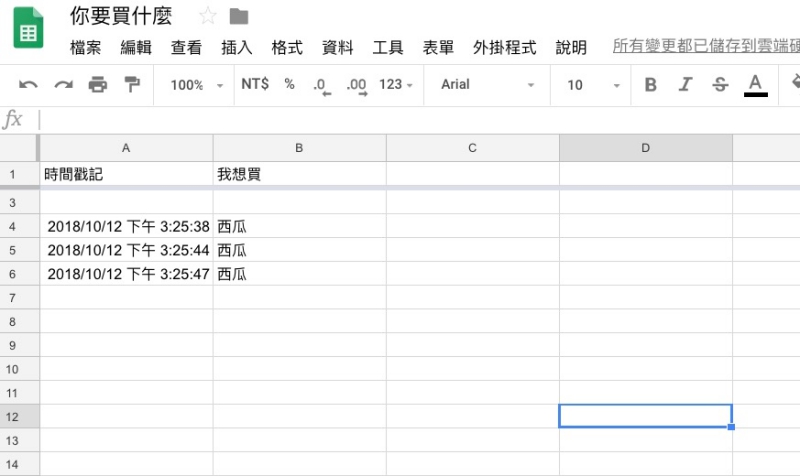Click the decrease decimal places icon
Viewport: 800px width, 476px height.
click(x=321, y=85)
